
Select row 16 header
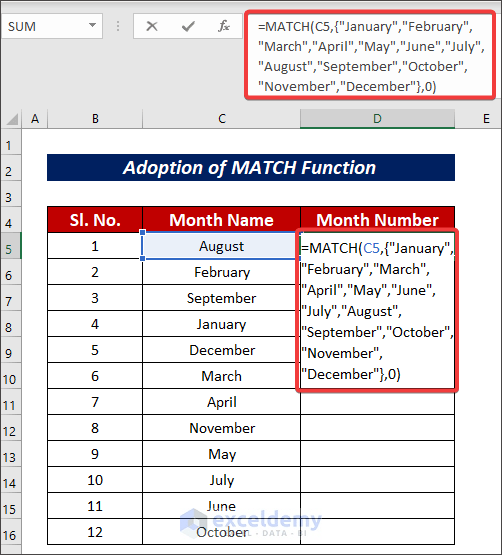click(11, 532)
